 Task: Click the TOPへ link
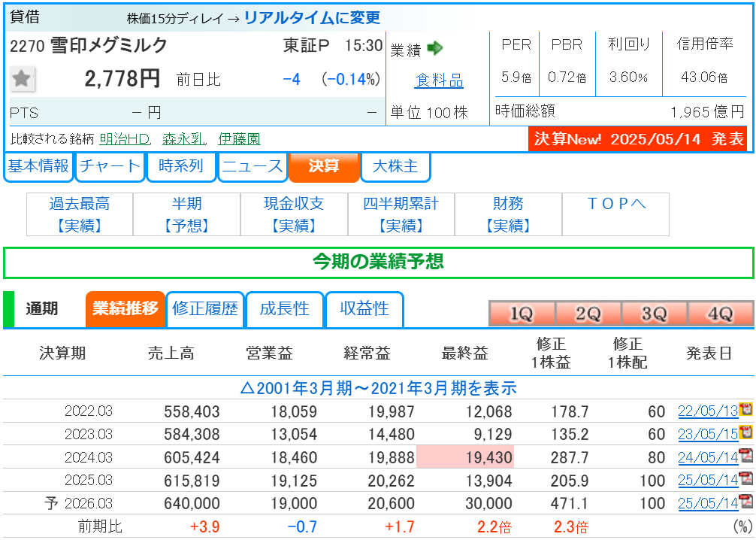[x=615, y=204]
